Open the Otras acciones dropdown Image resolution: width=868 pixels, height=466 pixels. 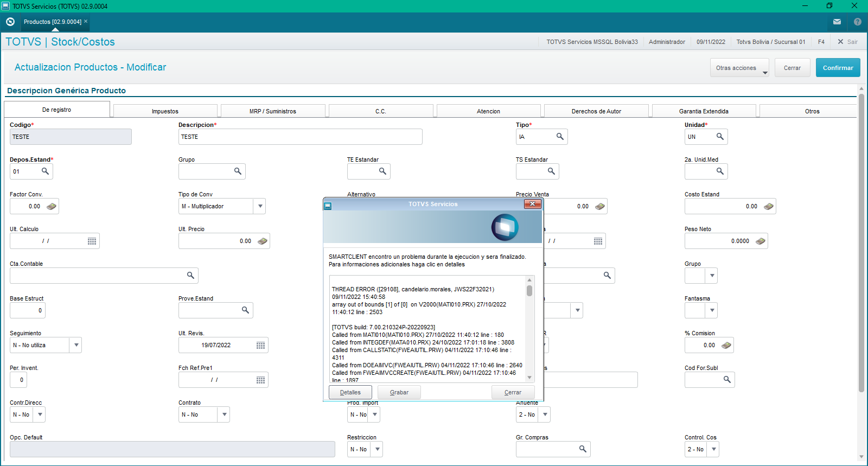(739, 68)
